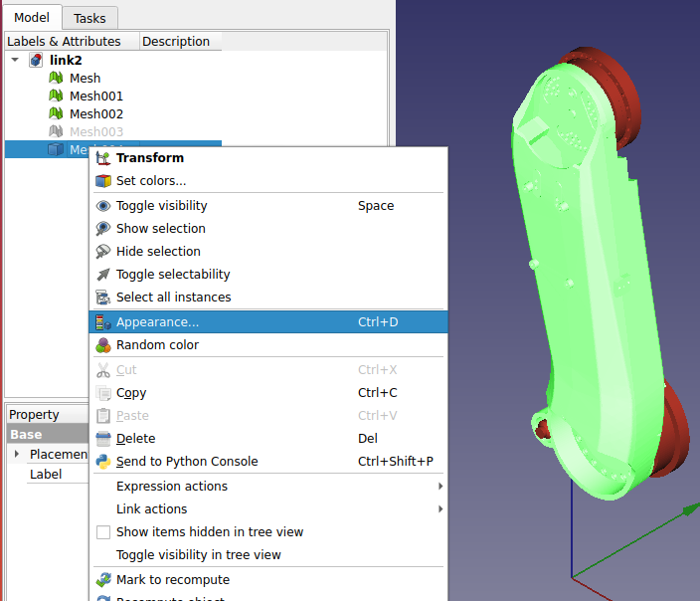
Task: Collapse the link2 tree node
Action: click(x=15, y=61)
